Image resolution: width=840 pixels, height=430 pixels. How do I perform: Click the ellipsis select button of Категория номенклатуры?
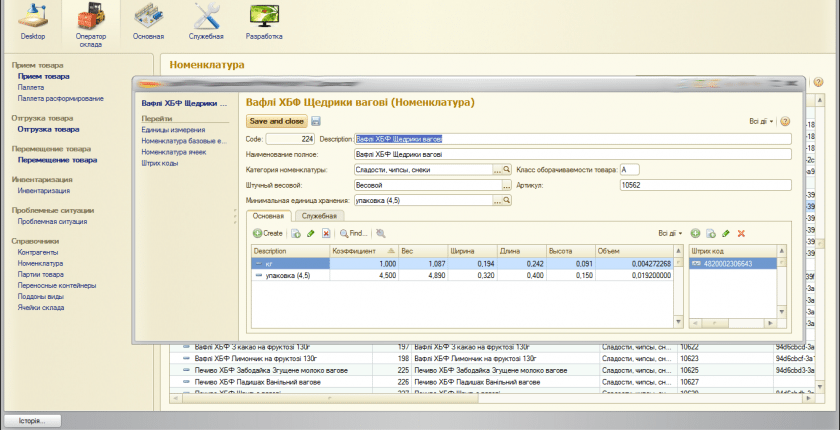tap(497, 170)
